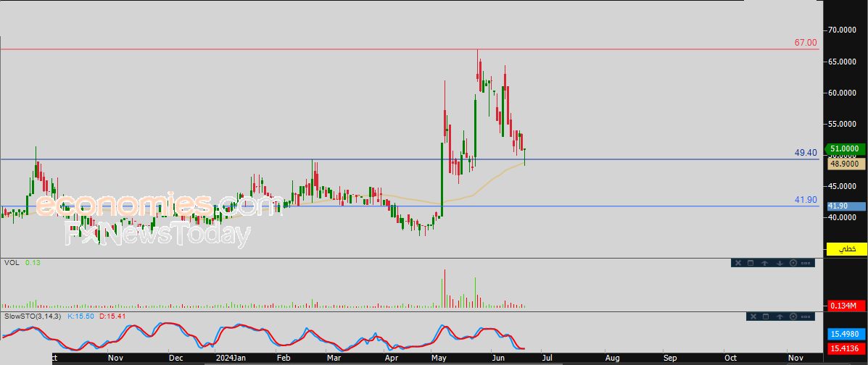868x365 pixels.
Task: Select the SlowSTO(3,14,3) indicator label
Action: tap(33, 316)
